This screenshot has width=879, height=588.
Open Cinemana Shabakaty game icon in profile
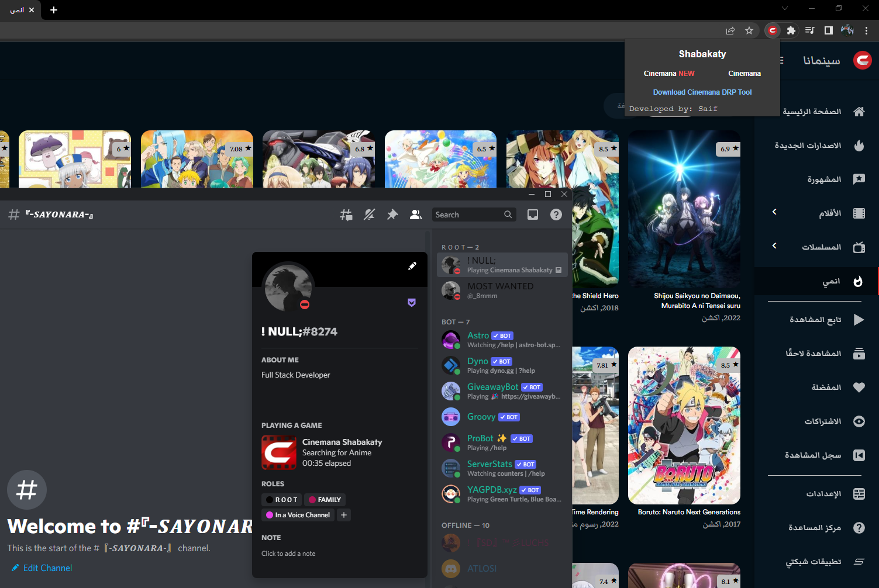279,452
